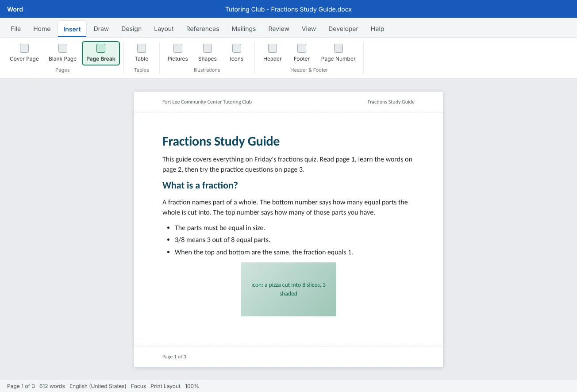Open the View tab
The height and width of the screenshot is (392, 577).
coord(309,29)
